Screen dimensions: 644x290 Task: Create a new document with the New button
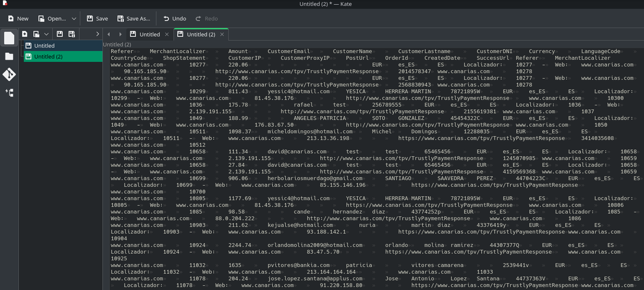[18, 19]
